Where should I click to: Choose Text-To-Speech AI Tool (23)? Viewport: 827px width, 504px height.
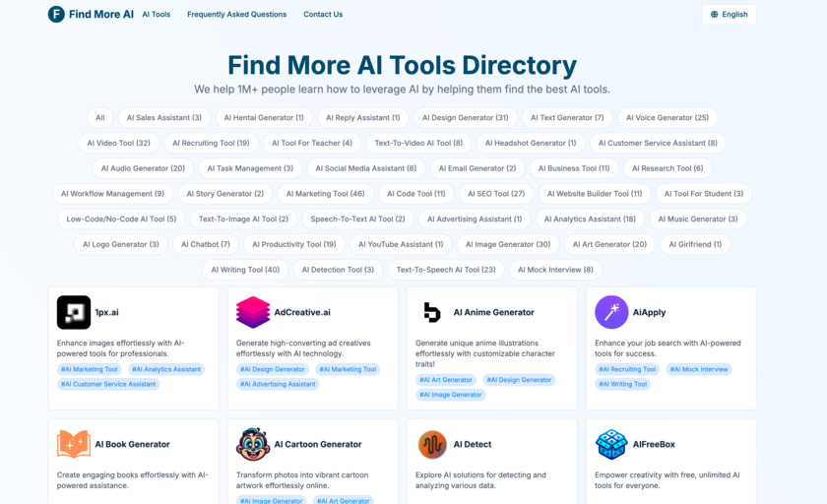pyautogui.click(x=446, y=270)
